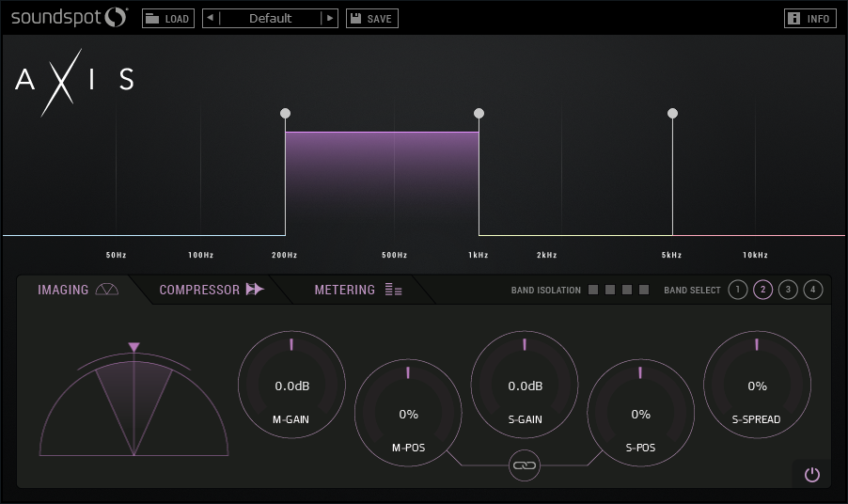
Task: Toggle the M-POS and S-POS link icon
Action: [525, 465]
